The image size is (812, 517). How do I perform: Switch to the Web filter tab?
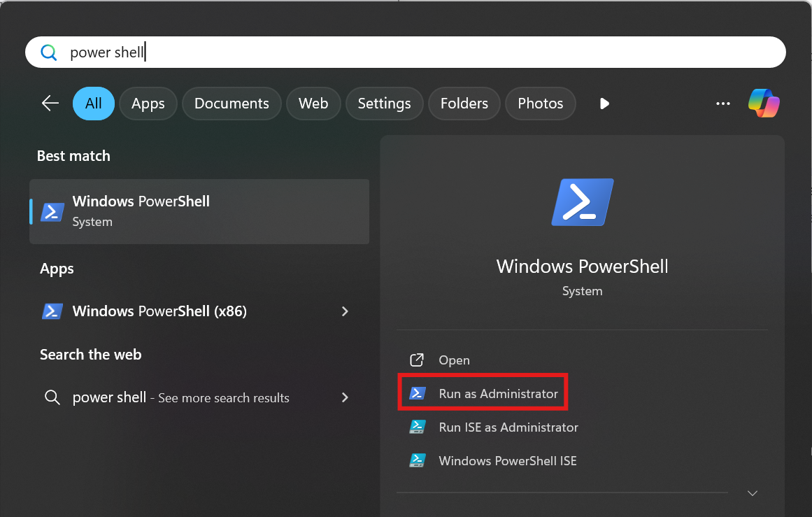[313, 104]
